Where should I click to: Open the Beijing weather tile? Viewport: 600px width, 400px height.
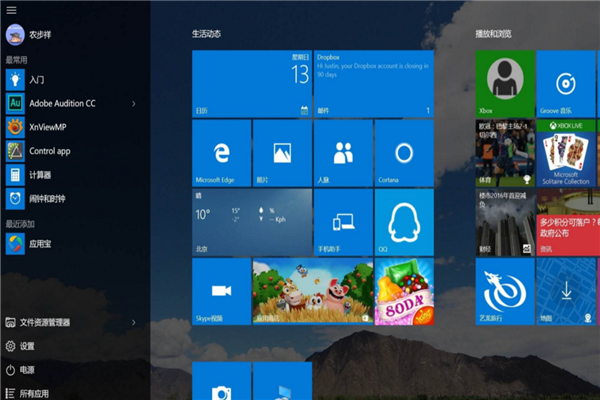(252, 222)
